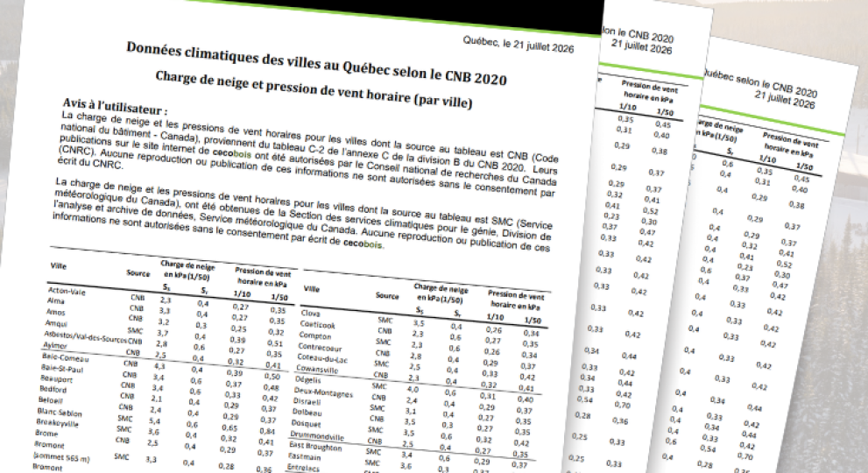Click "Charge de neige en kPa(1/50)" header above Acton-Vale
Screen dimensions: 868x473
click(x=187, y=270)
